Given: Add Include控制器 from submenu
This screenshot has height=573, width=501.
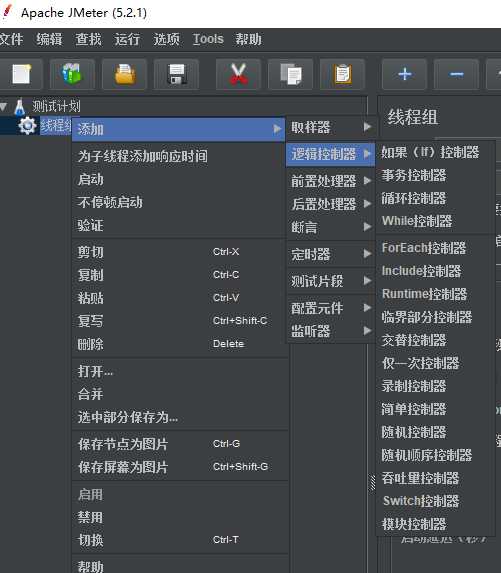Looking at the screenshot, I should point(435,271).
